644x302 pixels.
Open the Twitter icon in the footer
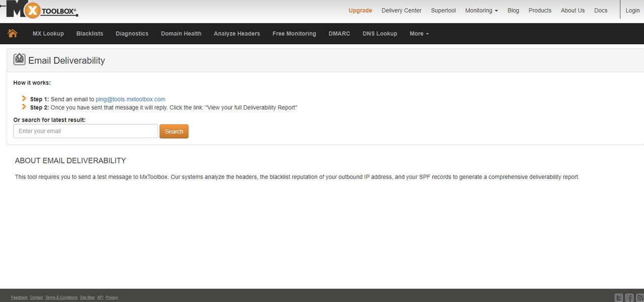pos(619,298)
